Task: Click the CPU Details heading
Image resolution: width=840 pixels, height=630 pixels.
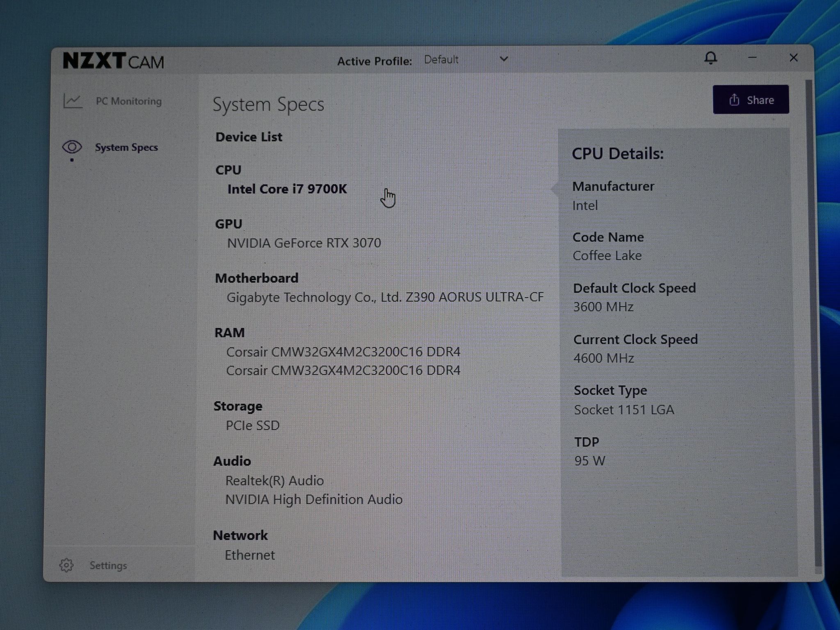Action: tap(618, 153)
